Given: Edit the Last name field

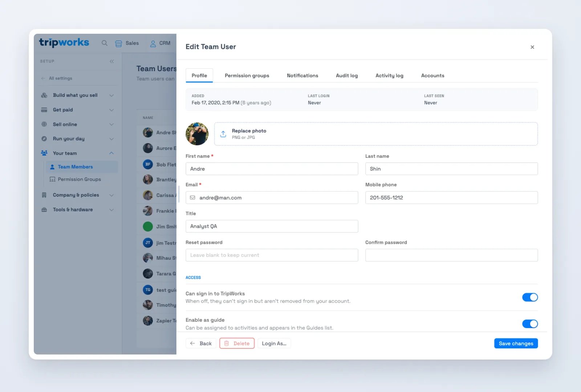Looking at the screenshot, I should (x=451, y=169).
